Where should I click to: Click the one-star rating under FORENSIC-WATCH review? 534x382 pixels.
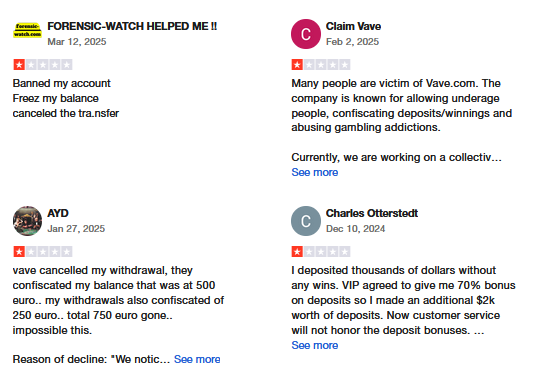(43, 64)
